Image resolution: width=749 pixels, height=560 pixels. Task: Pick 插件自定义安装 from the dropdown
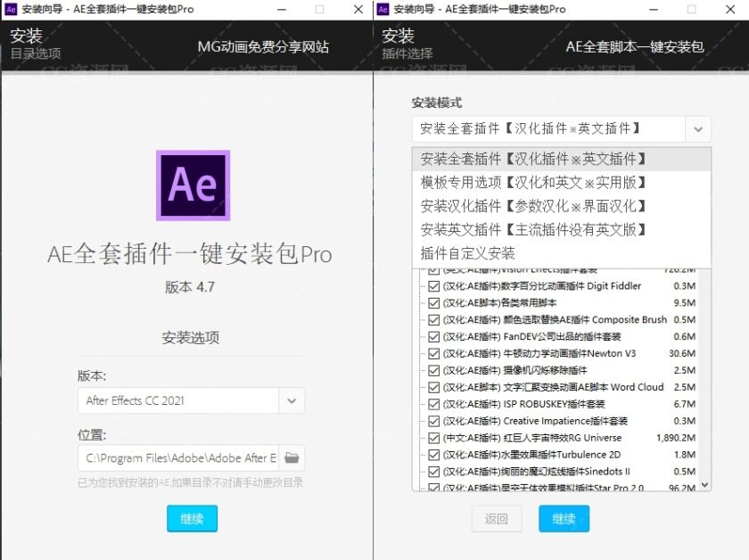pyautogui.click(x=468, y=253)
